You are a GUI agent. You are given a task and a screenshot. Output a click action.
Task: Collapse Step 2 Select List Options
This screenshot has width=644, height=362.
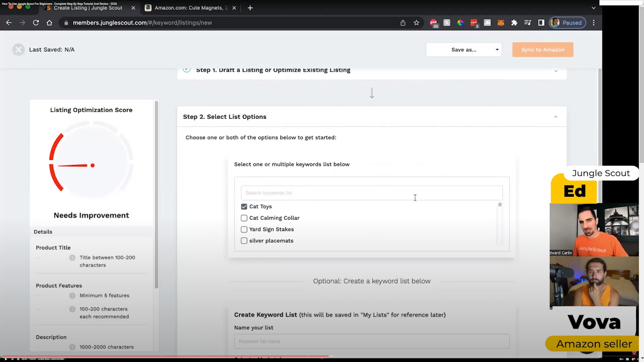[555, 117]
